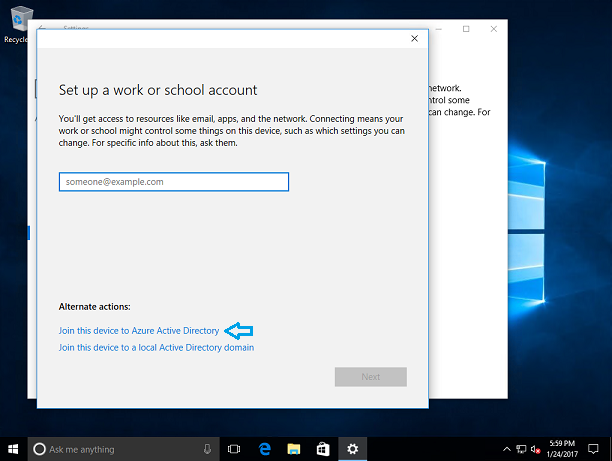Maximize the Settings window behind the dialog

pos(466,29)
